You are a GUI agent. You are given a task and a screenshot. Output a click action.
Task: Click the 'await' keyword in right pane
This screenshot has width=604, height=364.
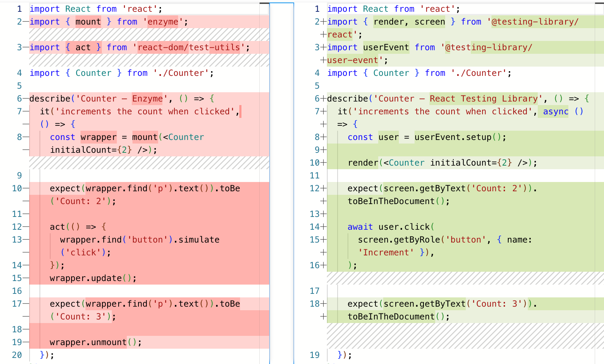(360, 227)
